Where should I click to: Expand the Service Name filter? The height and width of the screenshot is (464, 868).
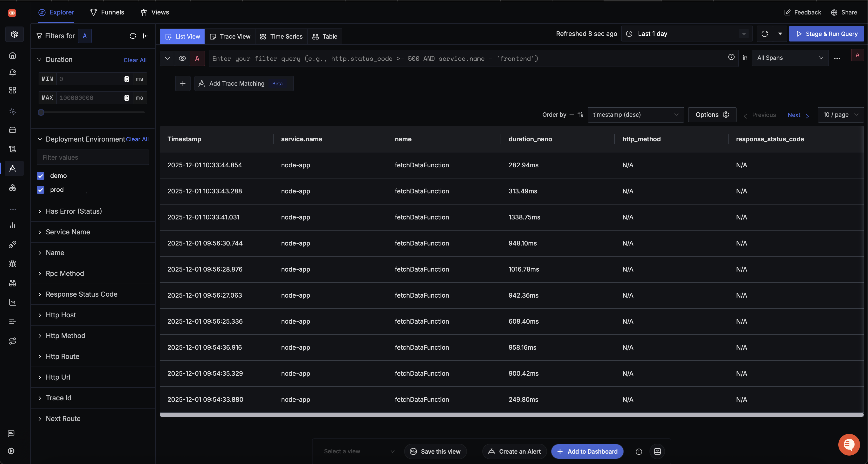tap(68, 232)
